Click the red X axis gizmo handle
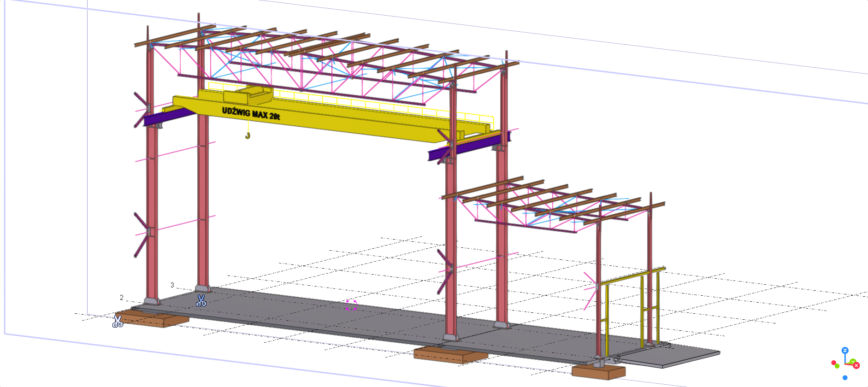Screen dimensions: 868x387 click(856, 366)
